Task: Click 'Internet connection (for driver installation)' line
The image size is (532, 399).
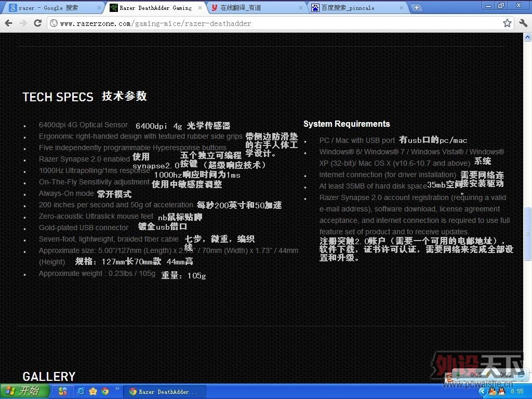Action: tap(388, 175)
